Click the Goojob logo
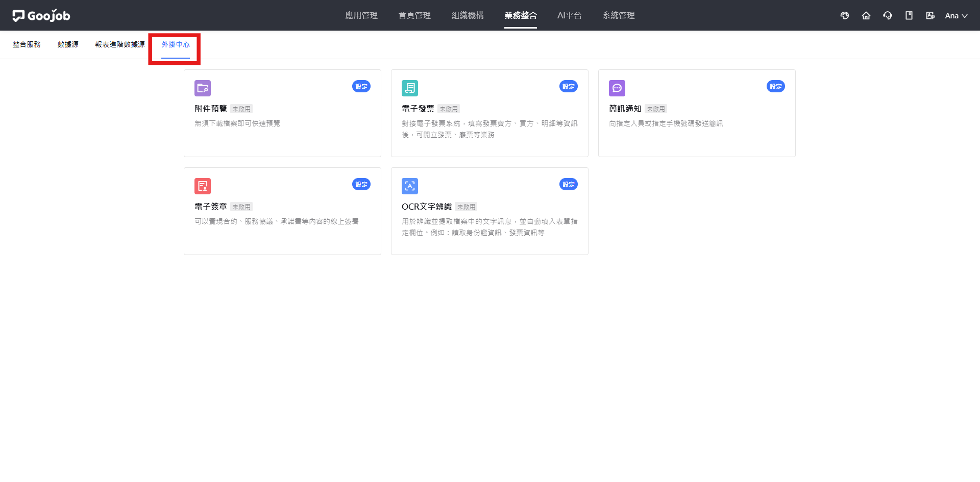Image resolution: width=980 pixels, height=482 pixels. coord(41,15)
